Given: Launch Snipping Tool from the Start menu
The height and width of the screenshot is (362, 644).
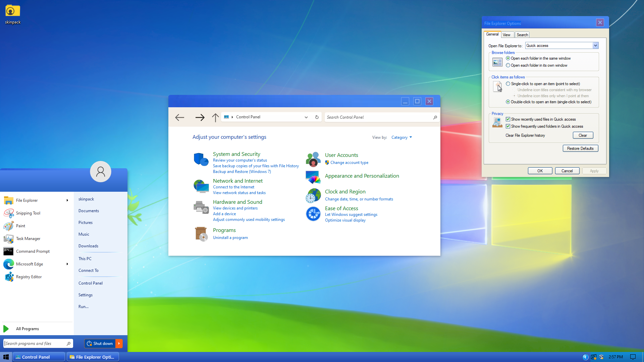Looking at the screenshot, I should click(28, 213).
